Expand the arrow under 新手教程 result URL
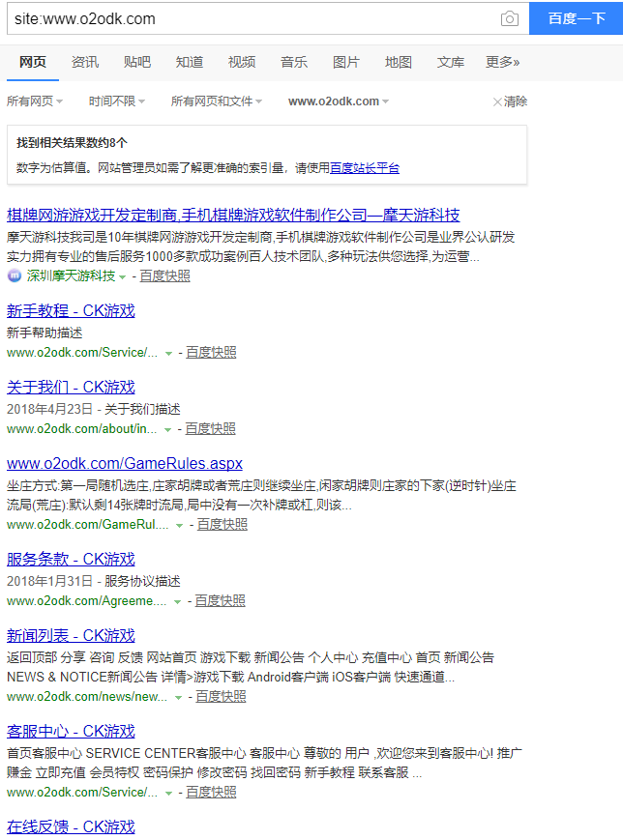Image resolution: width=623 pixels, height=840 pixels. coord(169,354)
